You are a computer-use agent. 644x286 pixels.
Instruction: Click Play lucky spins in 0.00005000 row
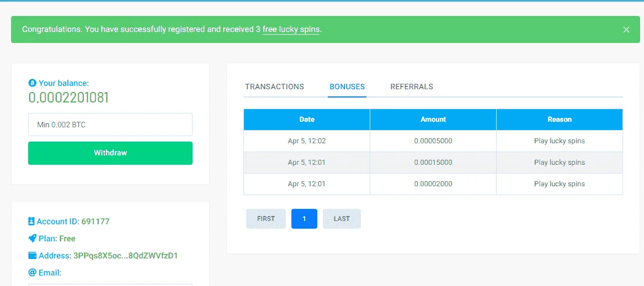(x=560, y=141)
